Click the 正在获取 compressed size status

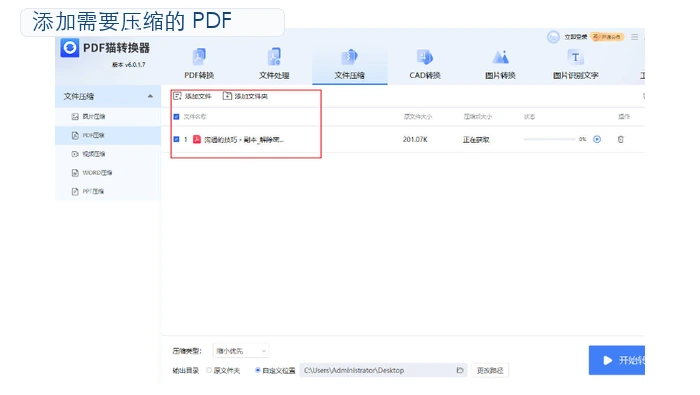coord(476,140)
